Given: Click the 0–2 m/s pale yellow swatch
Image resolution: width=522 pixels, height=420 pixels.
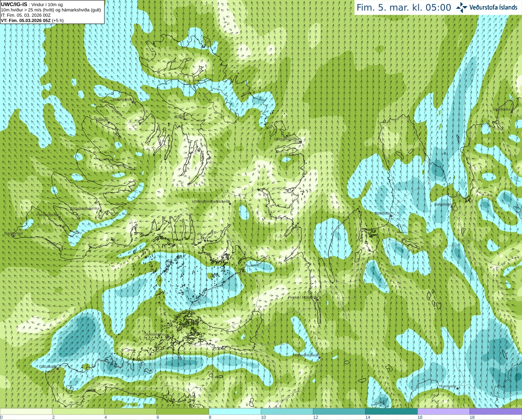Looking at the screenshot, I should point(26,411).
